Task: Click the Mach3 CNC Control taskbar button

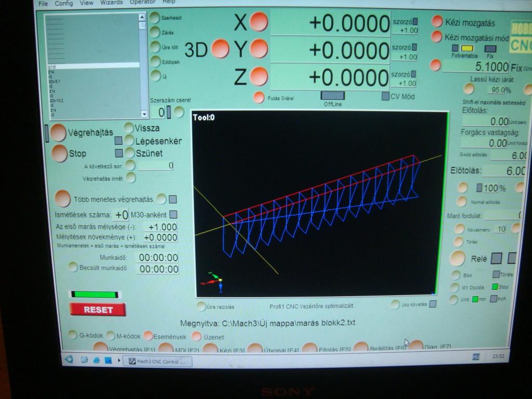Action: pos(157,362)
